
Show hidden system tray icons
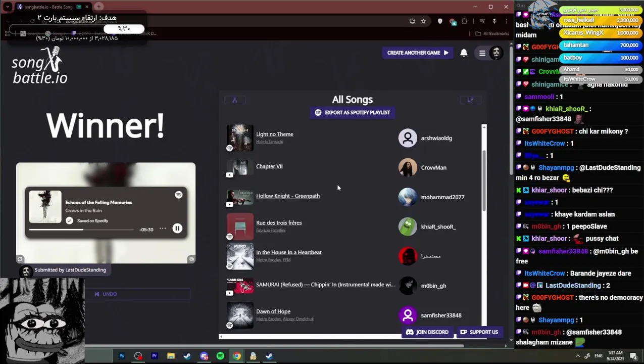click(x=578, y=356)
